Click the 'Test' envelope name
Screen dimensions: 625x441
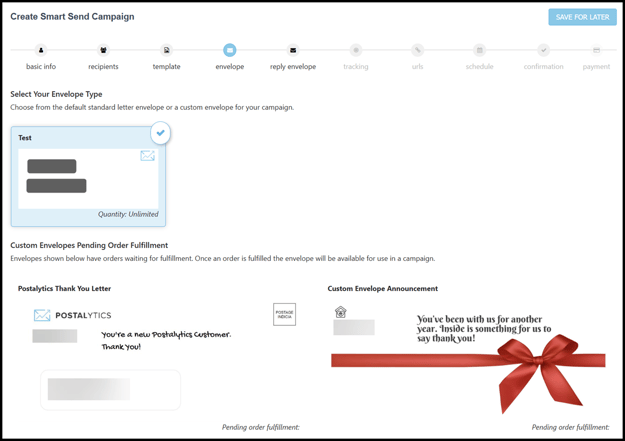pyautogui.click(x=25, y=138)
